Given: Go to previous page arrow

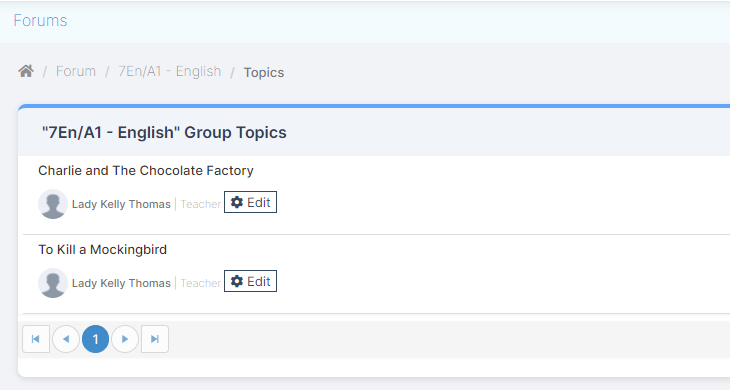Looking at the screenshot, I should pyautogui.click(x=66, y=339).
